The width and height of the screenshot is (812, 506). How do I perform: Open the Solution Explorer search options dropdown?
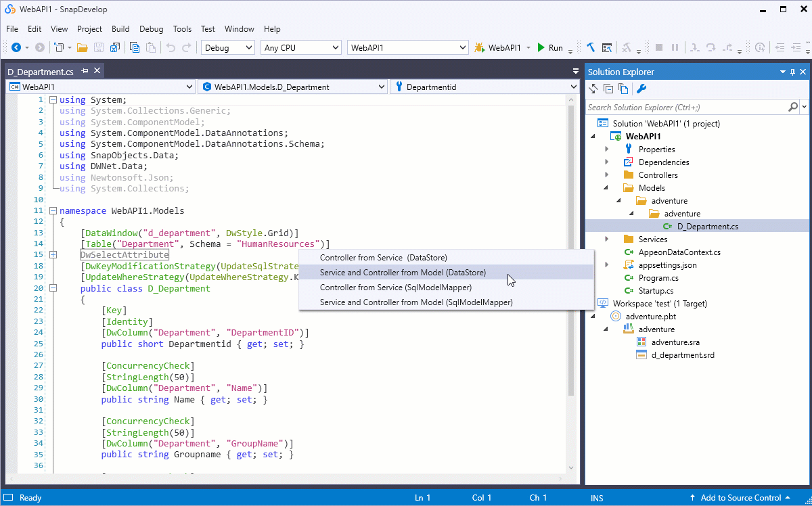(805, 107)
